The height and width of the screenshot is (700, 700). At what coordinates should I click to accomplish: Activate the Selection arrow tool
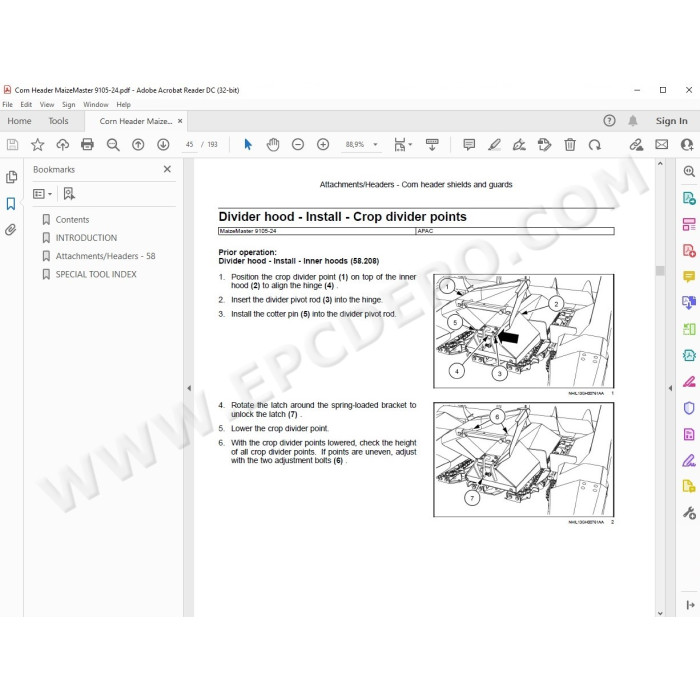click(x=248, y=145)
